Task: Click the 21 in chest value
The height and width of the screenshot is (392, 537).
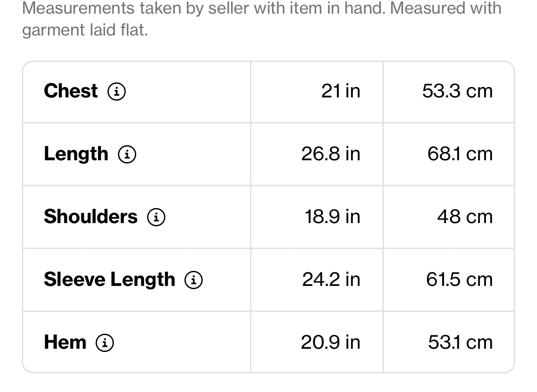Action: [341, 91]
